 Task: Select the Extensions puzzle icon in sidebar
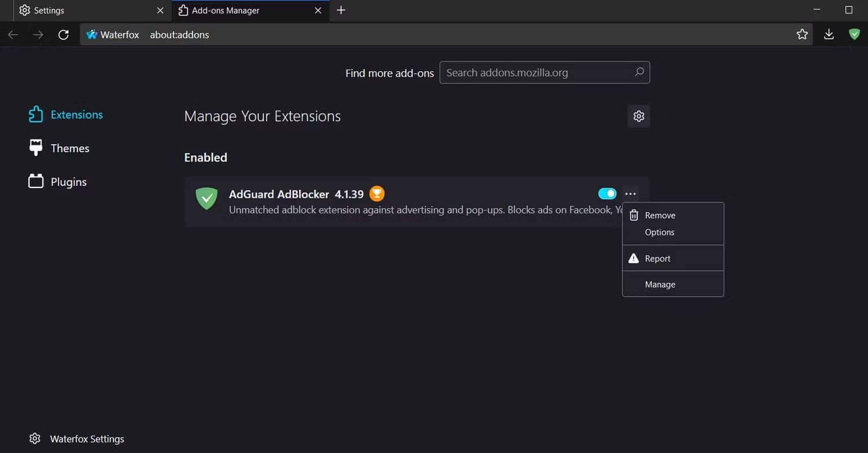pyautogui.click(x=35, y=114)
